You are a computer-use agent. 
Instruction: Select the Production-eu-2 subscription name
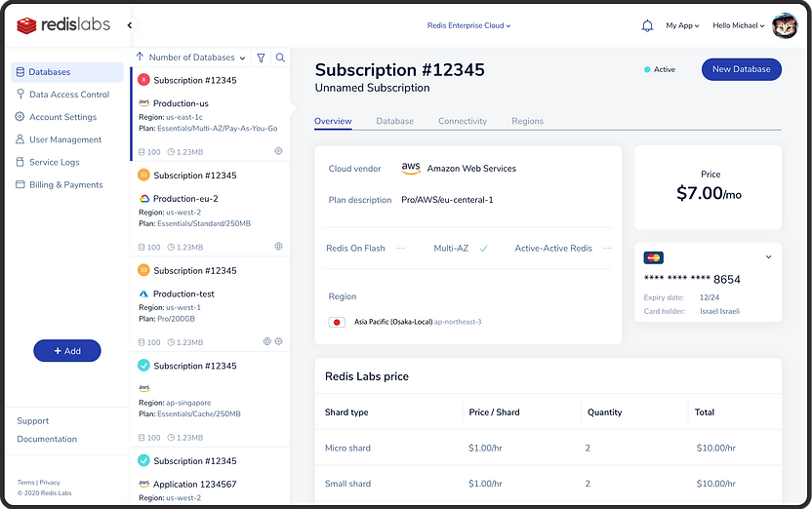185,199
